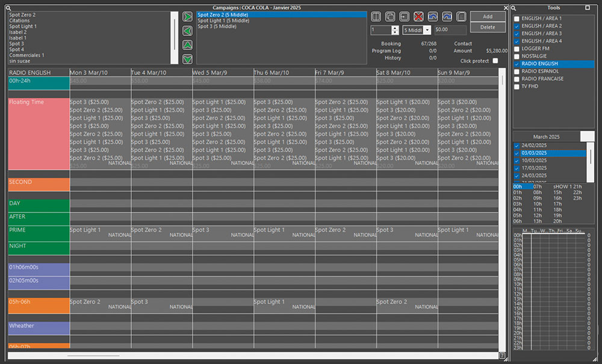Check the LOGGER FM station checkbox
Screen dimensions: 602x364
point(517,49)
